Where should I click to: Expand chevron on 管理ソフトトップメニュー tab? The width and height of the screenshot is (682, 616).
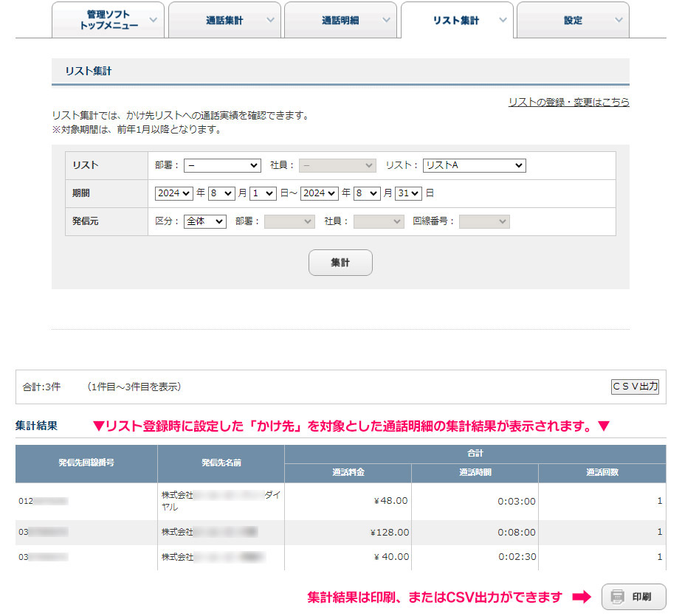(x=153, y=21)
